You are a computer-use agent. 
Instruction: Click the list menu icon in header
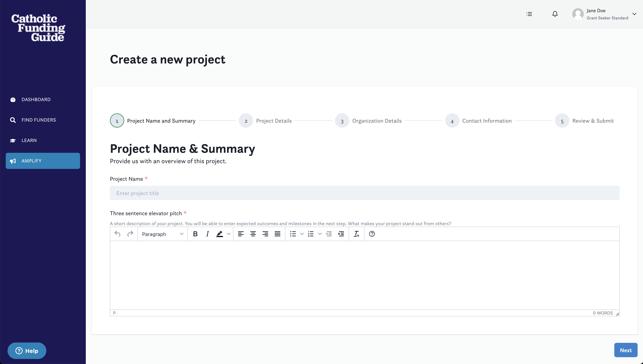529,14
